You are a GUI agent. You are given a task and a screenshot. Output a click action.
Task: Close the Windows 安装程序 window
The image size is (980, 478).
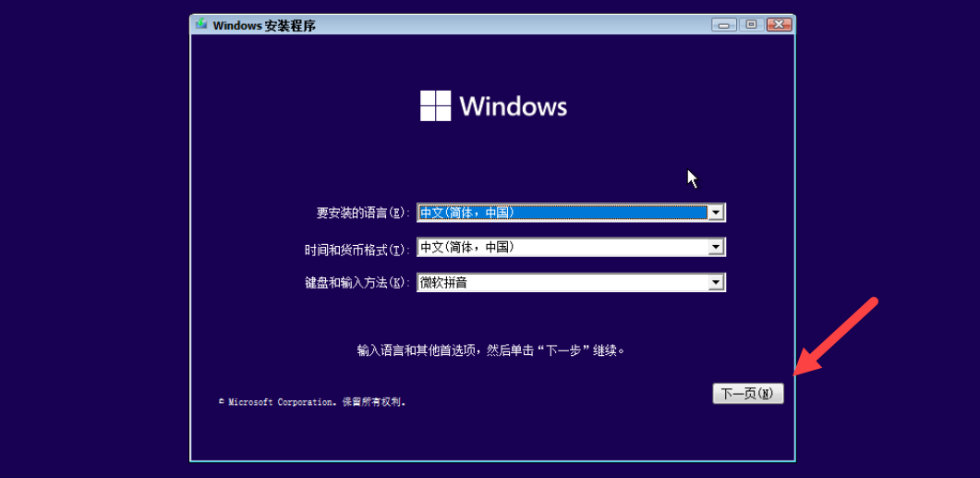tap(779, 25)
